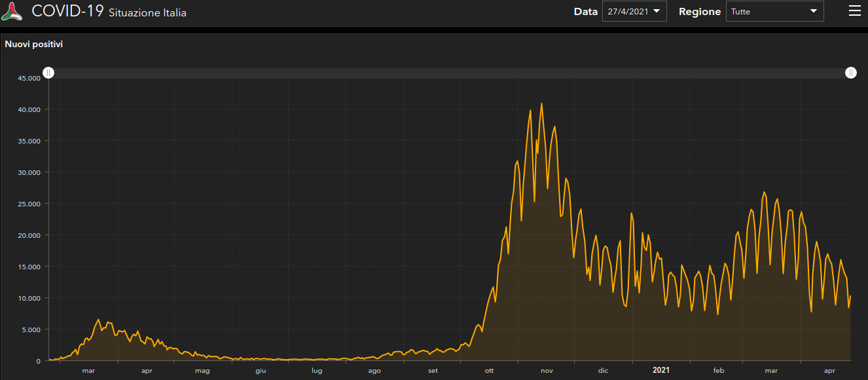Image resolution: width=868 pixels, height=380 pixels.
Task: Click the Situazione Italia subtitle text
Action: point(147,13)
